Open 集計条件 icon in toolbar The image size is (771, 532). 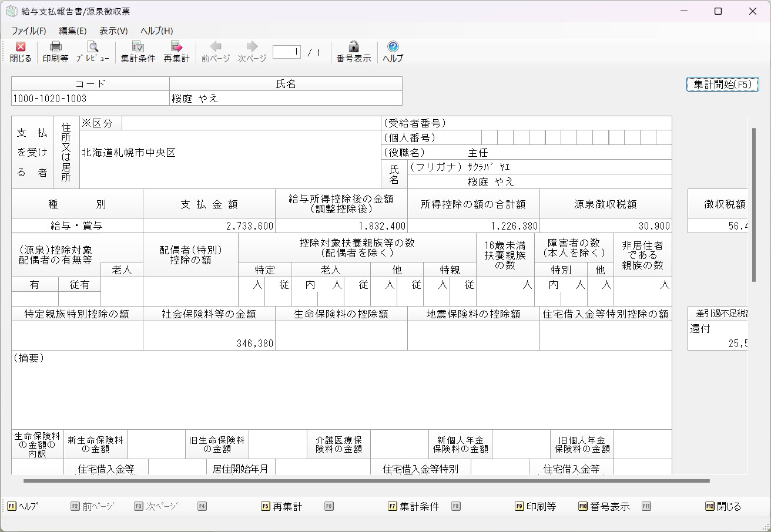[138, 47]
